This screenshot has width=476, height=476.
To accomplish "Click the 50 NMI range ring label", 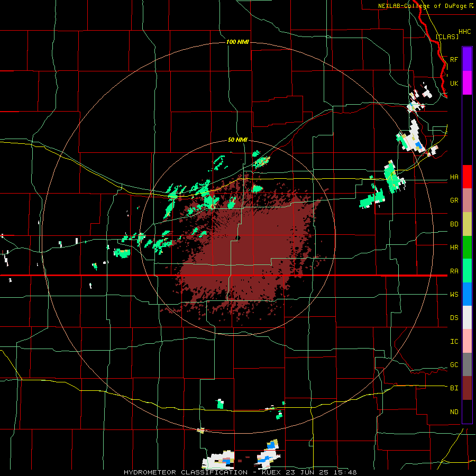I will click(237, 140).
